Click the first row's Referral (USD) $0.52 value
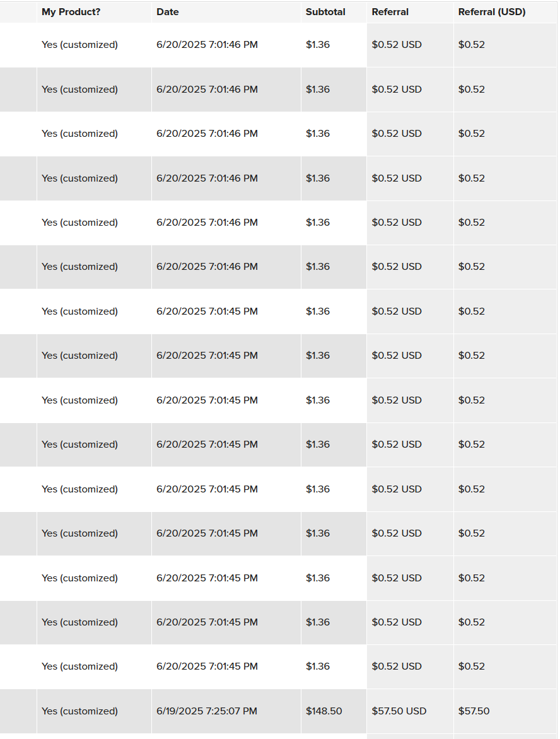The width and height of the screenshot is (560, 739). pyautogui.click(x=471, y=45)
